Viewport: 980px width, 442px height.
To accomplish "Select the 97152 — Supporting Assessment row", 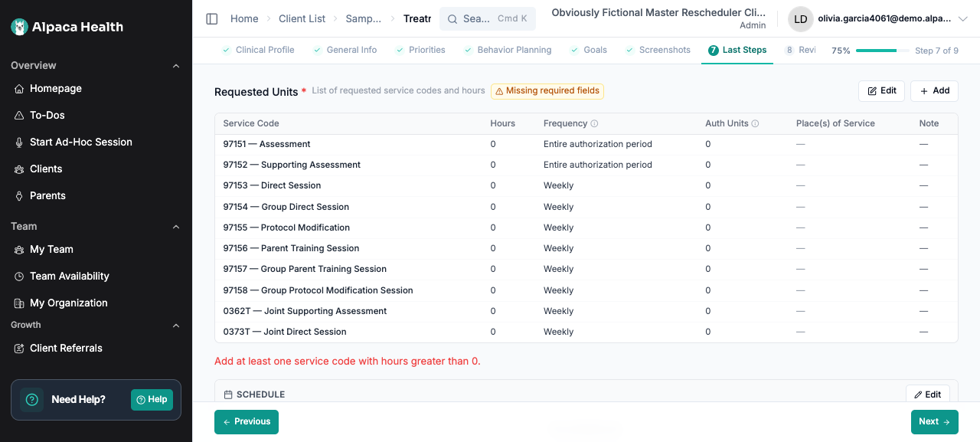I will 586,165.
